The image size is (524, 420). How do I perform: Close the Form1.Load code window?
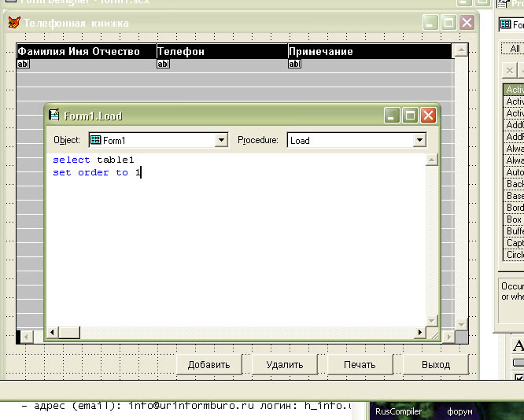428,116
